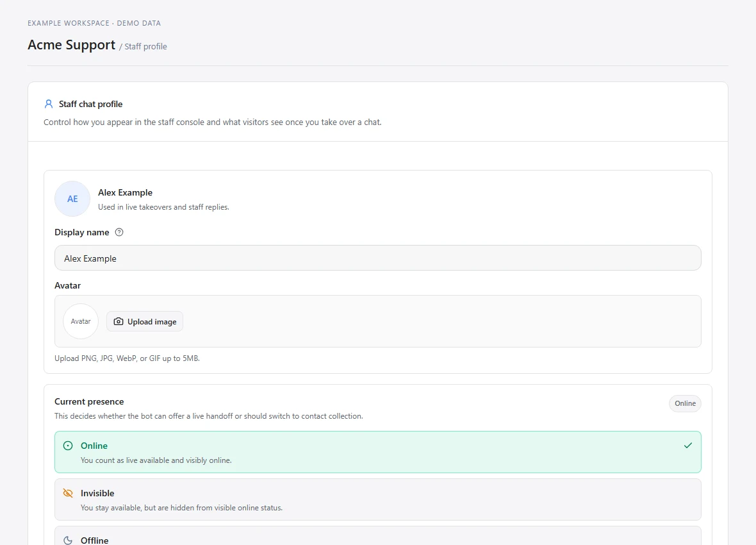Click the checkmark on the Online option
This screenshot has width=756, height=545.
click(x=688, y=446)
